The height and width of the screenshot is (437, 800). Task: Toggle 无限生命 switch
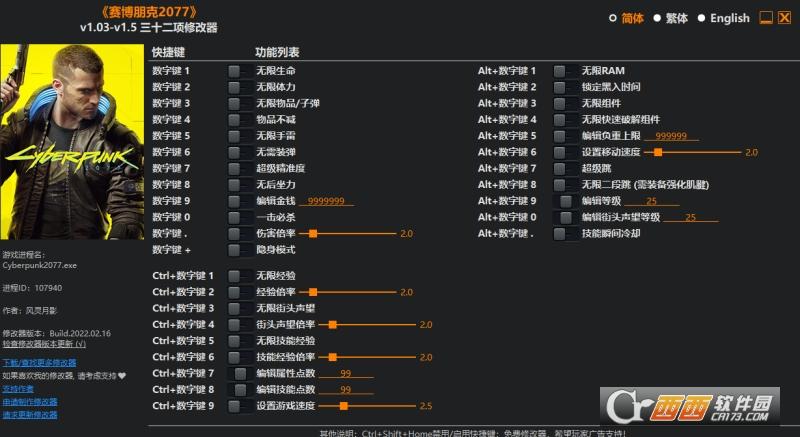pos(239,71)
